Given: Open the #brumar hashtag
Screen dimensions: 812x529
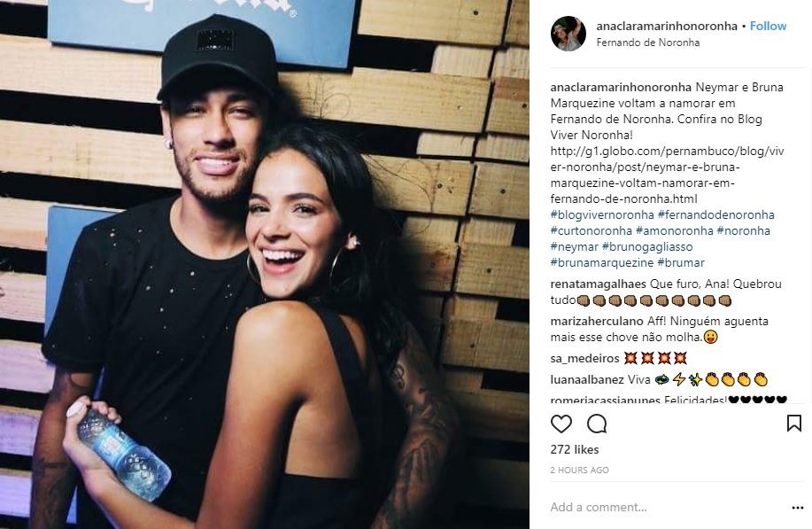Looking at the screenshot, I should [681, 263].
